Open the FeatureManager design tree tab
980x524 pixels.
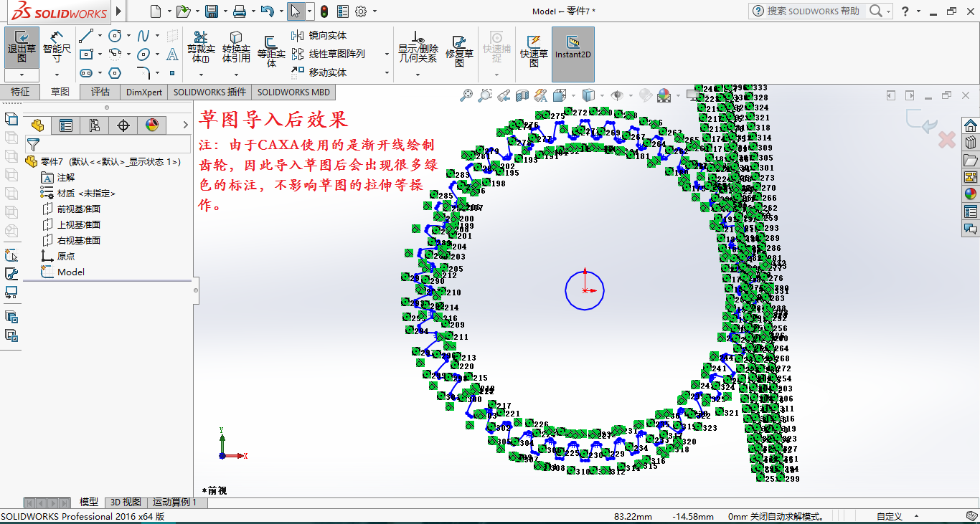pos(37,125)
